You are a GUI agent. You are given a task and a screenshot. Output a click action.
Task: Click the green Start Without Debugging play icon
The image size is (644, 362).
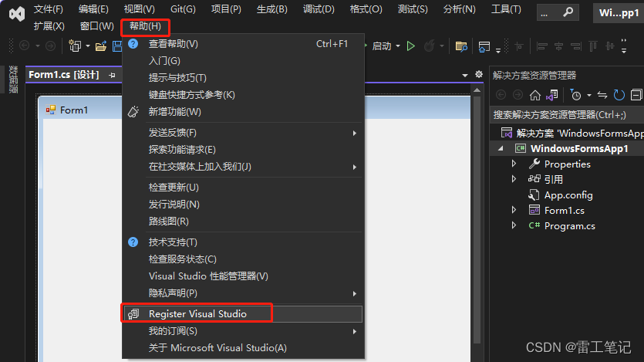pyautogui.click(x=411, y=46)
